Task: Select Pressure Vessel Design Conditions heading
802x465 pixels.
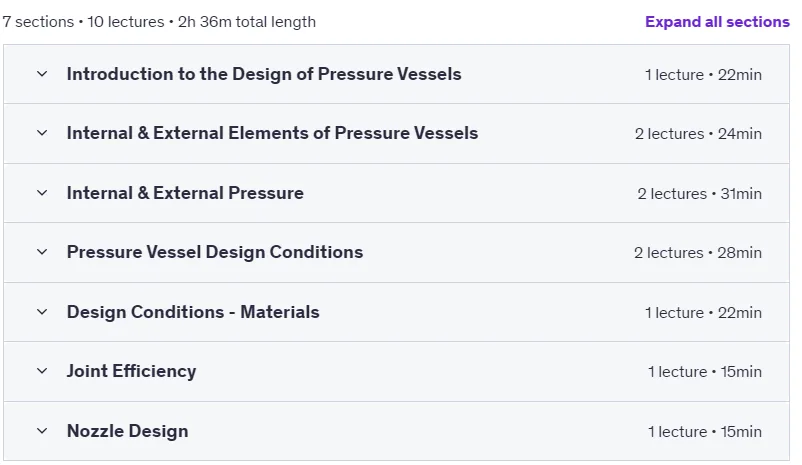Action: coord(215,252)
